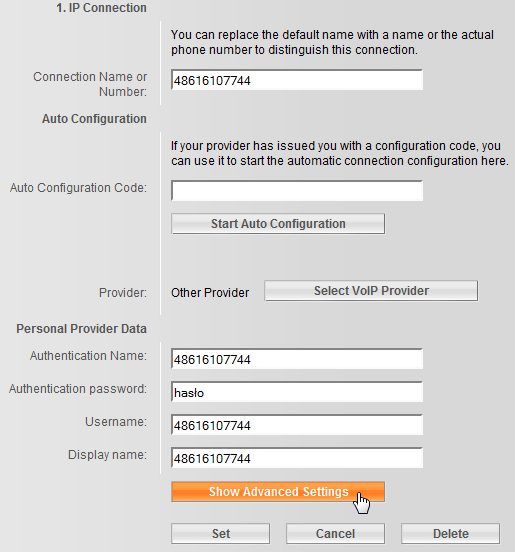Viewport: 517px width, 554px height.
Task: Select the Display name text box
Action: coord(297,458)
